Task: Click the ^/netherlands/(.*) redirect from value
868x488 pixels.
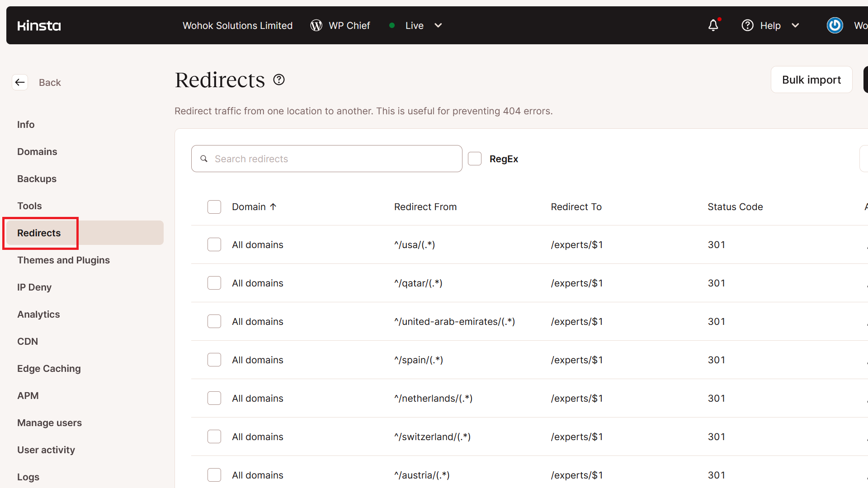Action: click(433, 398)
